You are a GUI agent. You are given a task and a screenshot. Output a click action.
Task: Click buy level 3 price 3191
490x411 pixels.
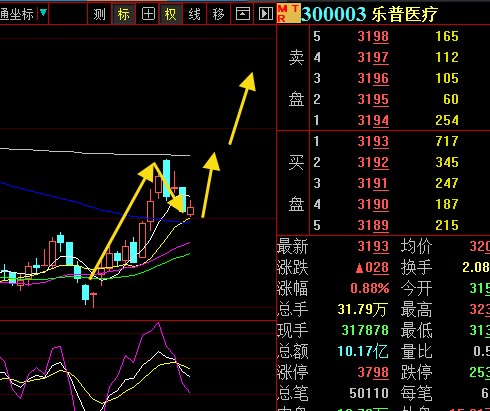pyautogui.click(x=373, y=183)
